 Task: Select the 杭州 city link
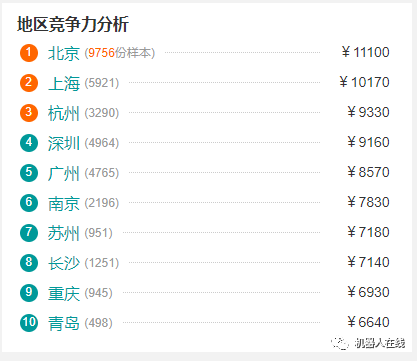click(x=64, y=113)
